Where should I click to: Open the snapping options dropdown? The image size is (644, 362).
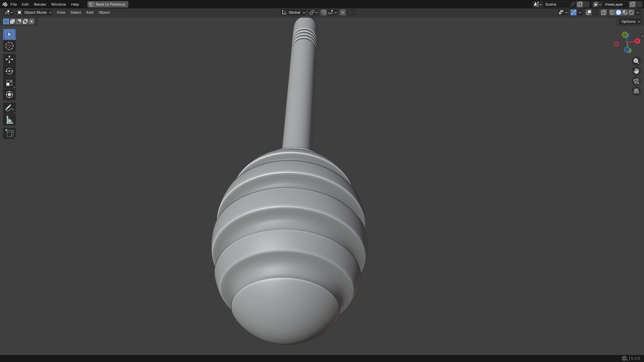[x=332, y=12]
